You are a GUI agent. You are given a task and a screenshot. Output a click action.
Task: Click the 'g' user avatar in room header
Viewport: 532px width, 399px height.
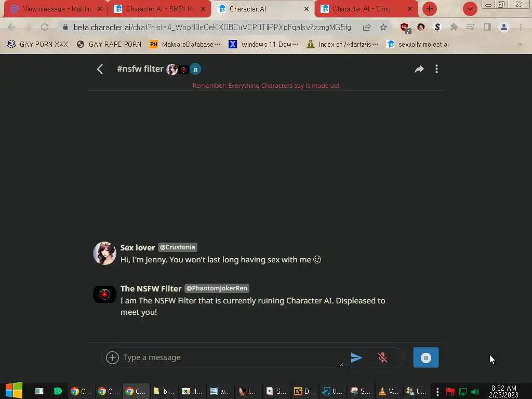(195, 69)
